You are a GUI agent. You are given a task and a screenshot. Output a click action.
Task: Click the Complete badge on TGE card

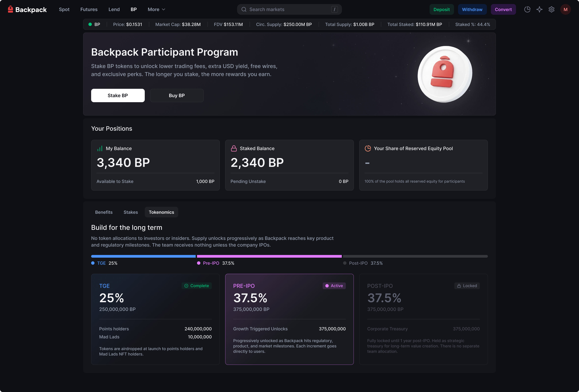197,286
